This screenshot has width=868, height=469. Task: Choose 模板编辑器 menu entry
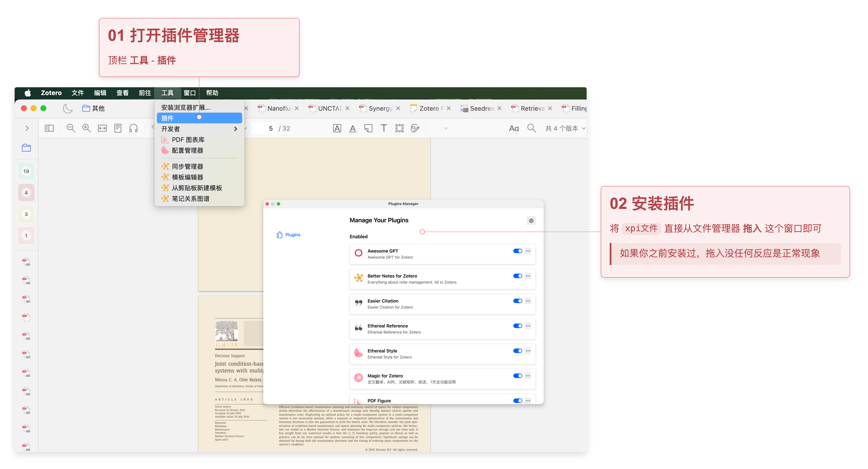click(199, 177)
